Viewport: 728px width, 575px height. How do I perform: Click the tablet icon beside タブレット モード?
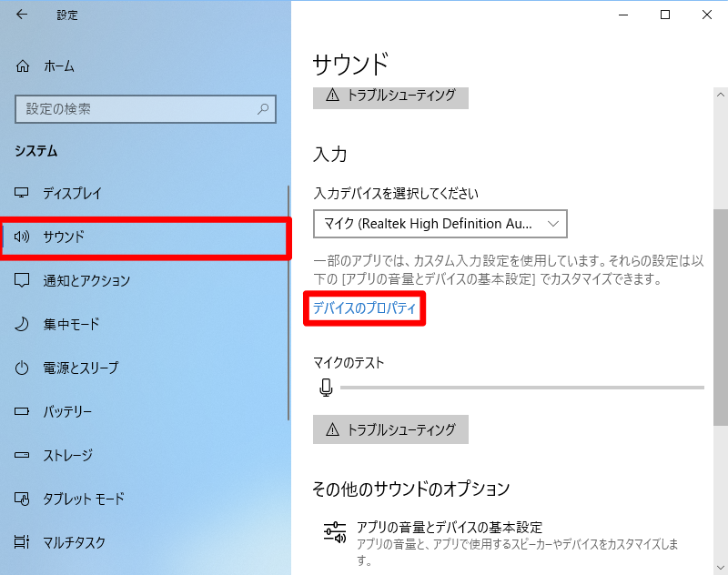[x=22, y=499]
